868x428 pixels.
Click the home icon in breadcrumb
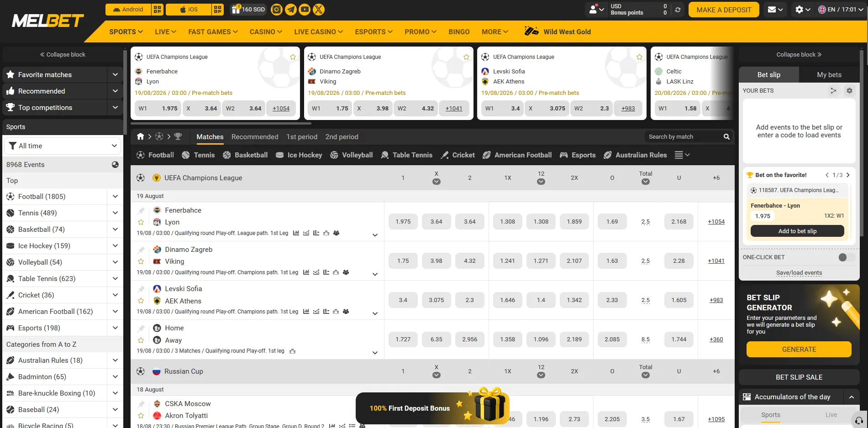[x=141, y=136]
